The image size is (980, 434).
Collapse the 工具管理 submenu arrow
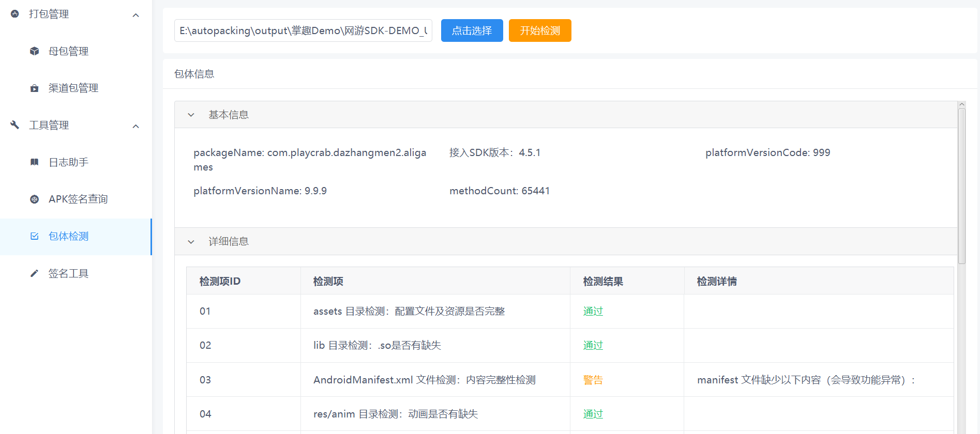[x=136, y=126]
